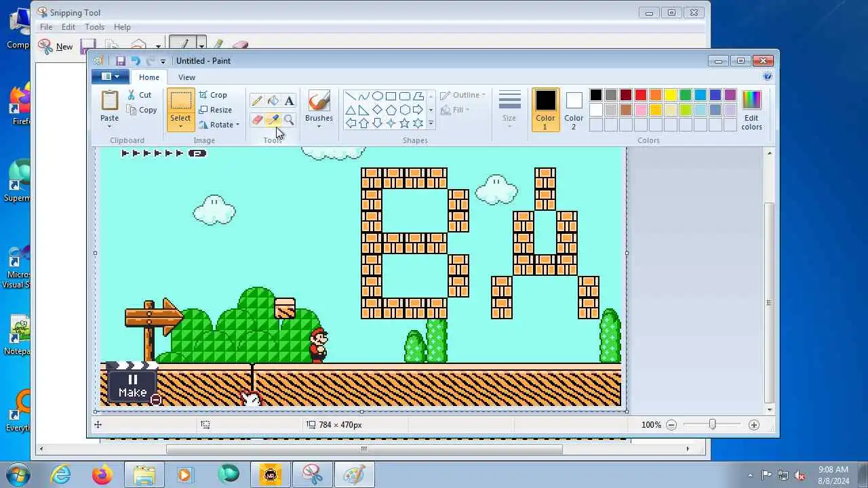This screenshot has width=868, height=488.
Task: Open the Paste dropdown arrow
Action: pos(109,125)
